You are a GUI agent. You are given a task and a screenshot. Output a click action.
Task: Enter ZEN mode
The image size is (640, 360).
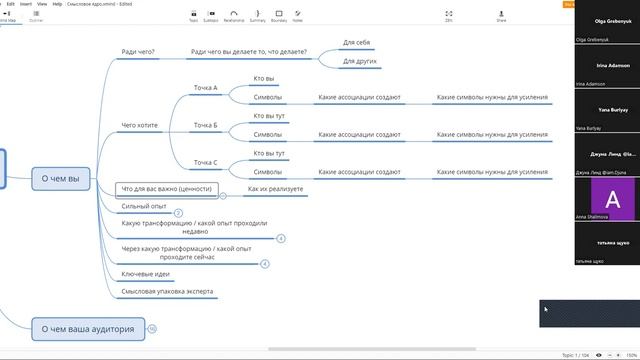pyautogui.click(x=449, y=16)
